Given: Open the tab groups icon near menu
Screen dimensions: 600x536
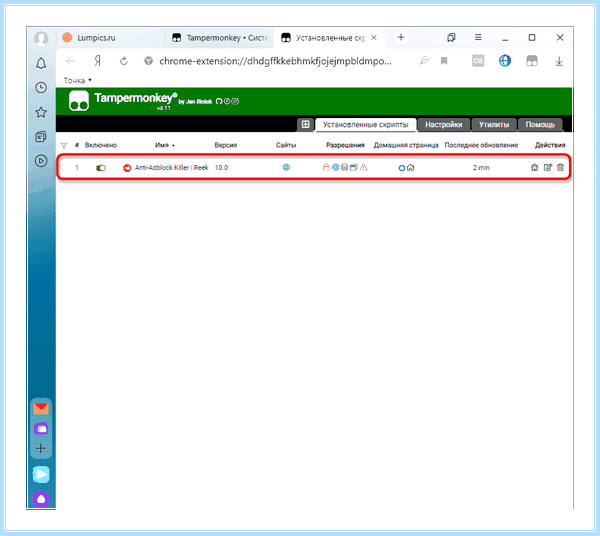Looking at the screenshot, I should tap(451, 37).
